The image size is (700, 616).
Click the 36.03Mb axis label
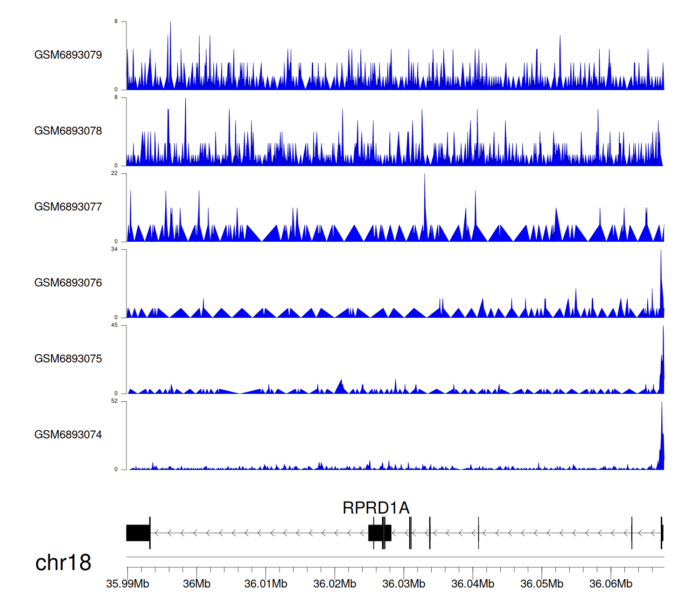tap(404, 584)
